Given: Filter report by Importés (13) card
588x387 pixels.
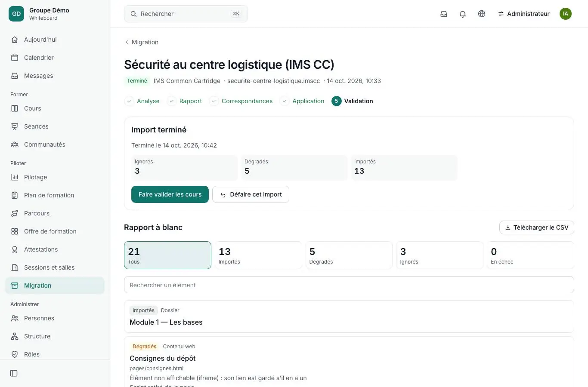Looking at the screenshot, I should point(258,255).
